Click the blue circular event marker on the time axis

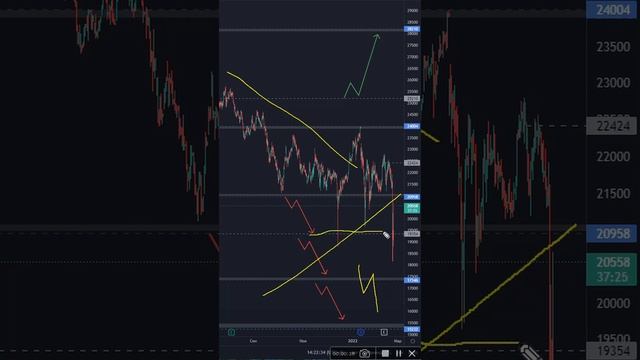[x=360, y=332]
